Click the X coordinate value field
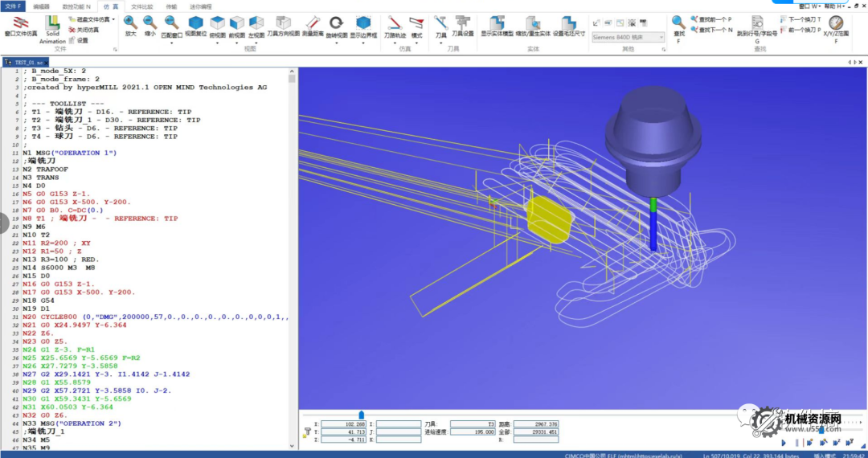Screen dimensions: 868x458 (x=344, y=423)
